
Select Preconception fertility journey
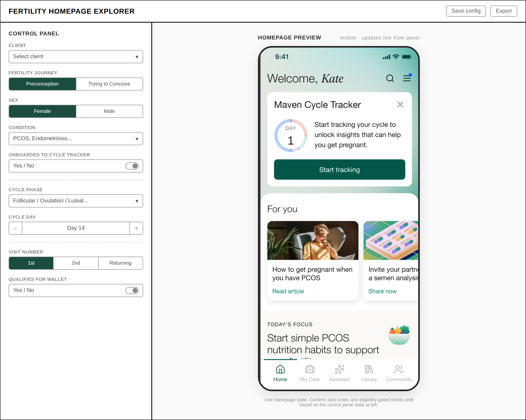click(x=42, y=84)
